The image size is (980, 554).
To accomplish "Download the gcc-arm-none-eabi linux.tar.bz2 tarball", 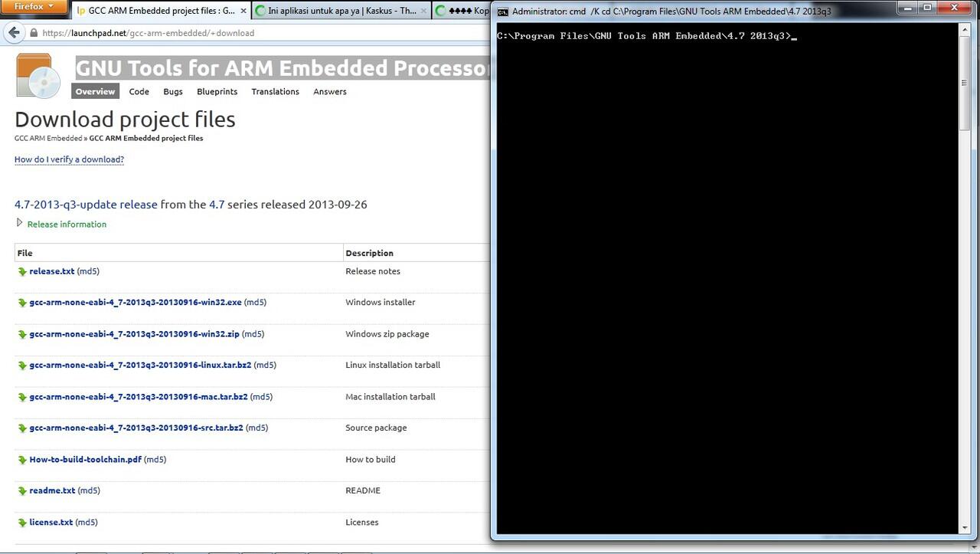I will 140,366.
